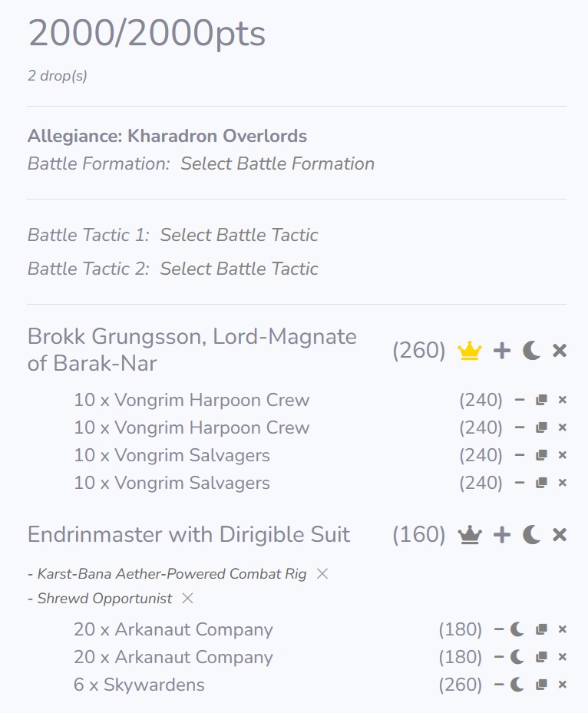Click the plus icon beside Endrinmaster
The height and width of the screenshot is (713, 588).
[501, 535]
